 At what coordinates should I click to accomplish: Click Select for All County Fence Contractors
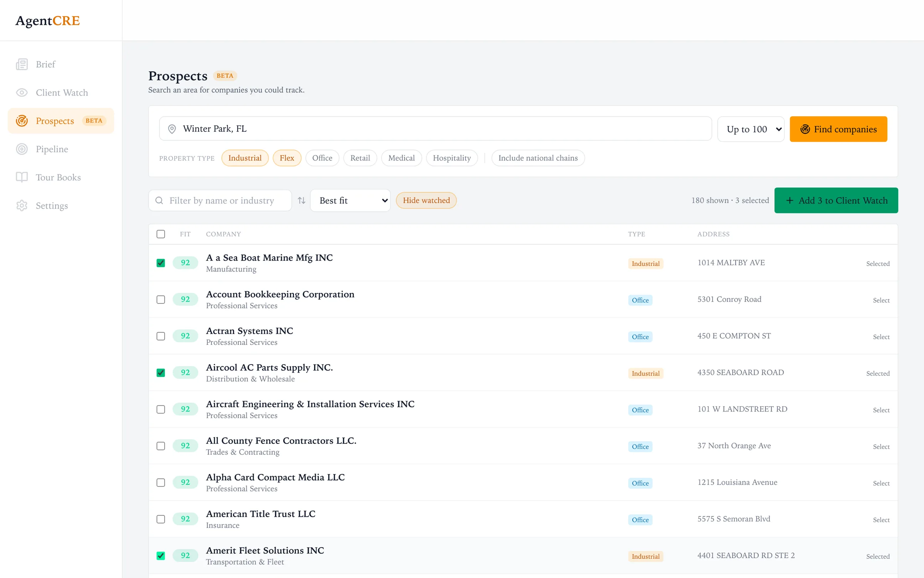pyautogui.click(x=881, y=447)
